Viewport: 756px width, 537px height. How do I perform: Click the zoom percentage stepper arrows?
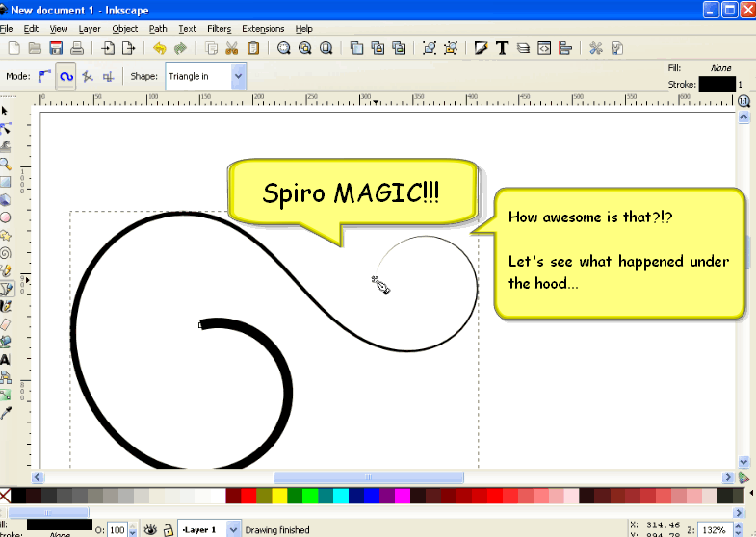[737, 529]
